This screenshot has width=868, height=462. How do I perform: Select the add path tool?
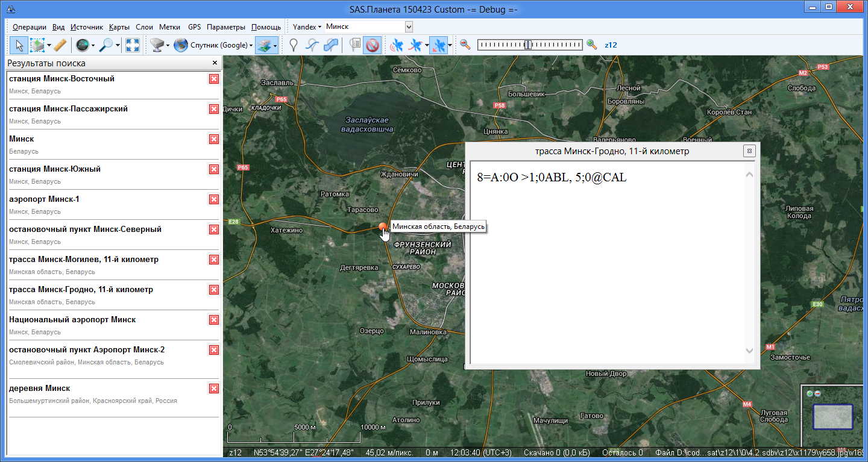click(312, 45)
